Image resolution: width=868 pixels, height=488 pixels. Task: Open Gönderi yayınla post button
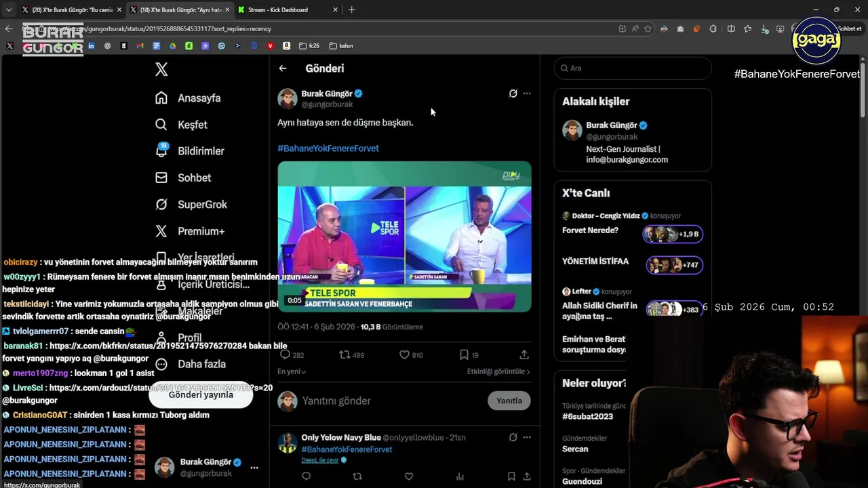pyautogui.click(x=201, y=394)
